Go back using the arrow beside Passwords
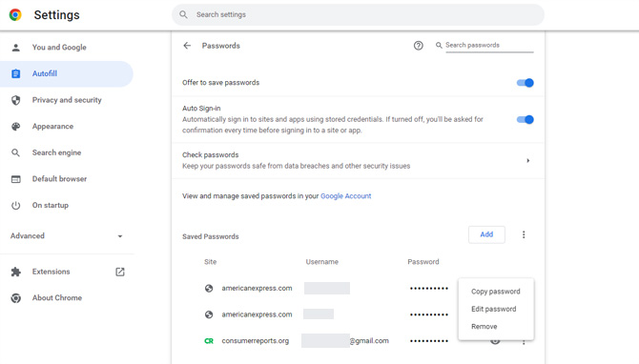 point(187,46)
